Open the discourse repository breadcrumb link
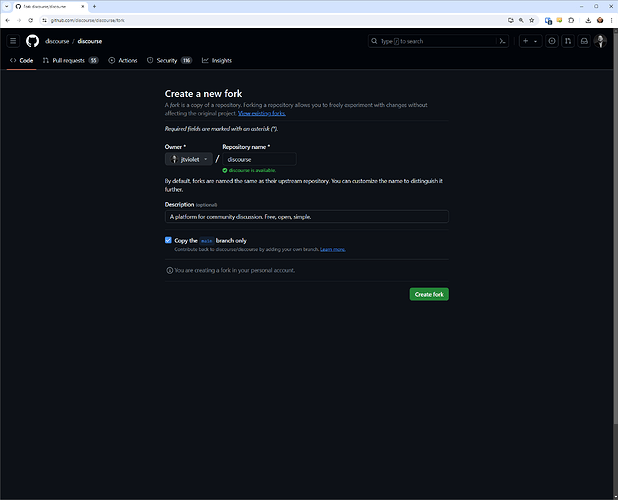The height and width of the screenshot is (500, 618). point(90,41)
